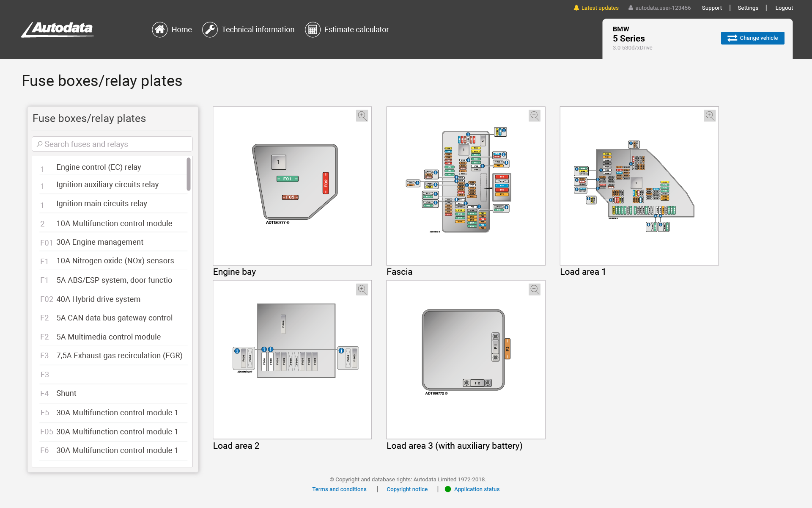Click the fuse list scrollbar

coord(189,174)
